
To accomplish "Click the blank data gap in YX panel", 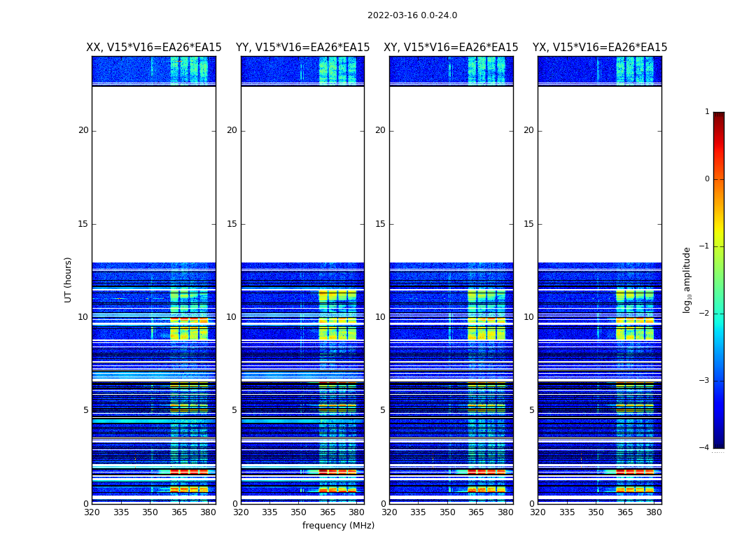I will point(599,174).
